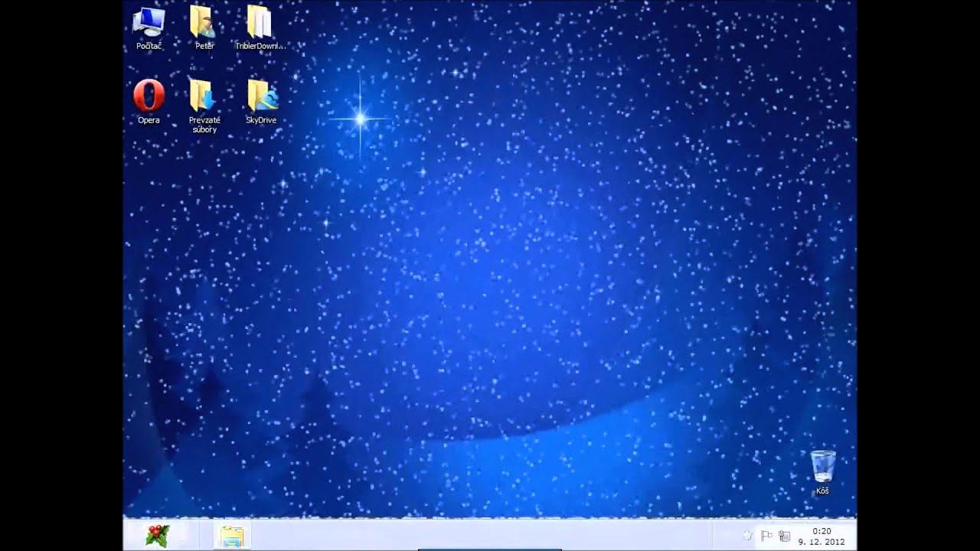Select the Opera browser shortcut
Screen dimensions: 980x551
149,102
